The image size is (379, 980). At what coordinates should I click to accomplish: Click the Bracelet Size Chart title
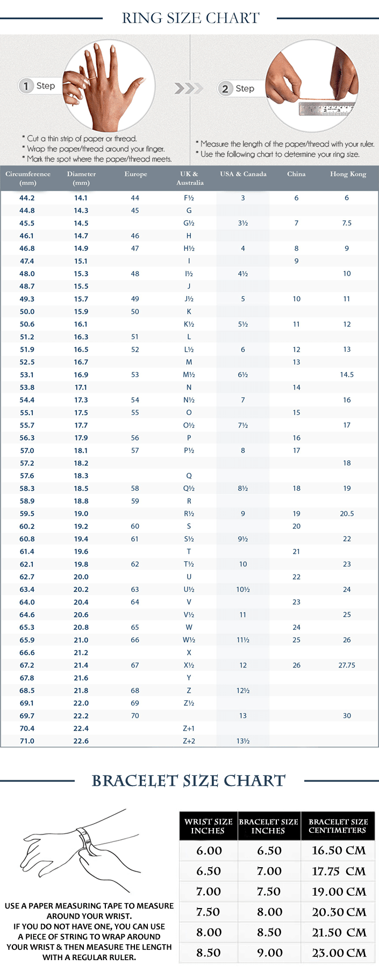click(189, 781)
